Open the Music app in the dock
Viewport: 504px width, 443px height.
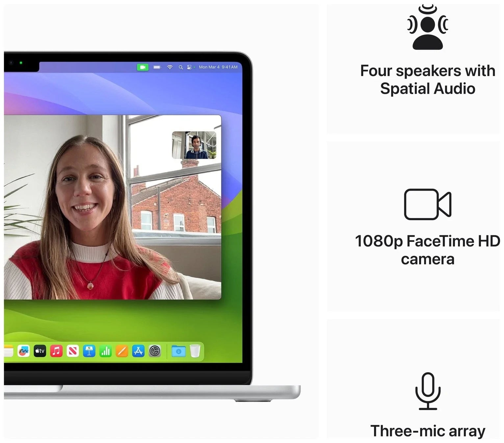(x=56, y=351)
